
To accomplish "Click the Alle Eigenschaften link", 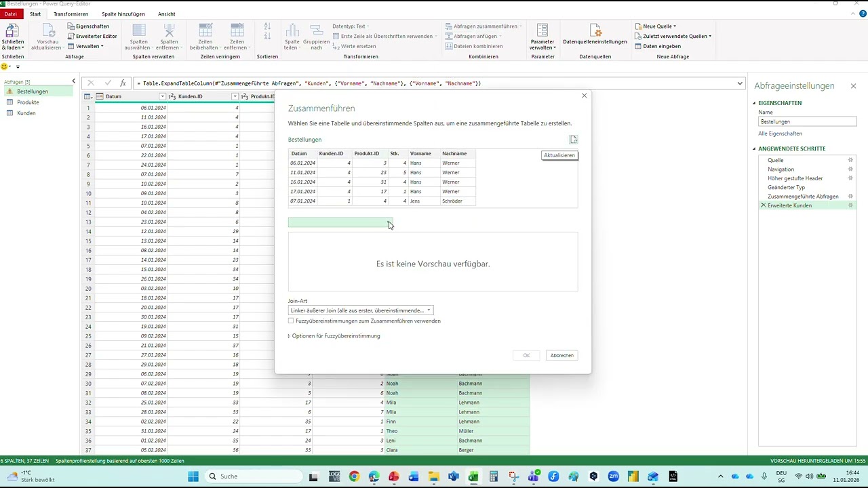I will [x=780, y=134].
